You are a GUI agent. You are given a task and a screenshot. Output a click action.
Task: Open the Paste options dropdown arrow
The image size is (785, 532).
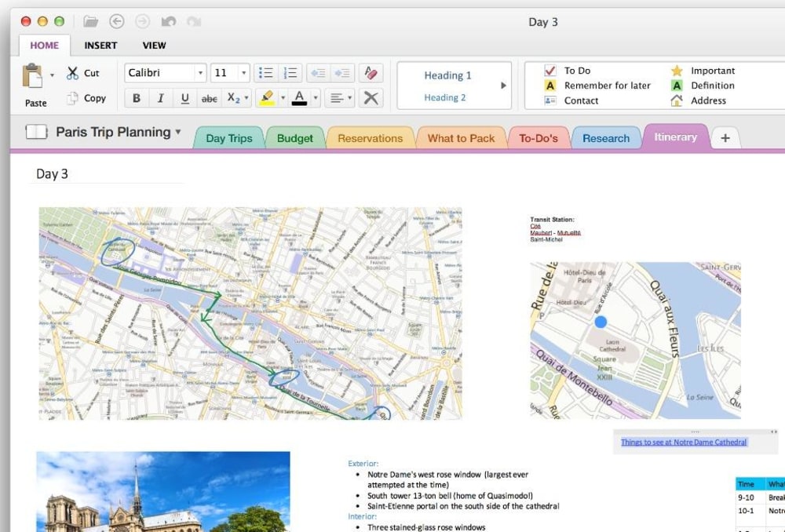coord(52,75)
